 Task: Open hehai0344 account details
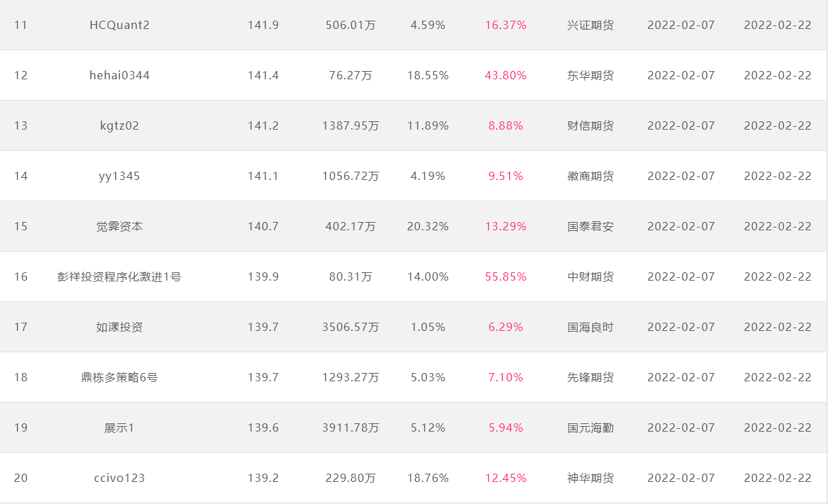coord(119,75)
